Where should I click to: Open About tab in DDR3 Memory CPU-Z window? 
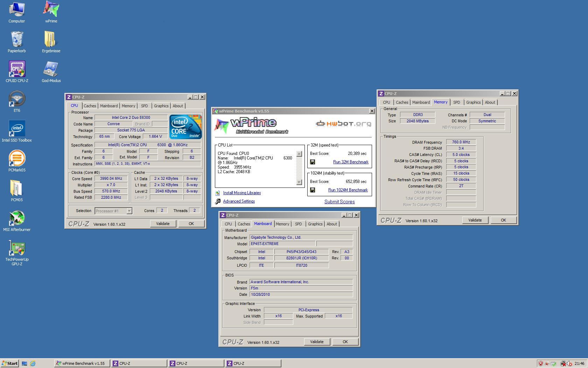click(490, 102)
